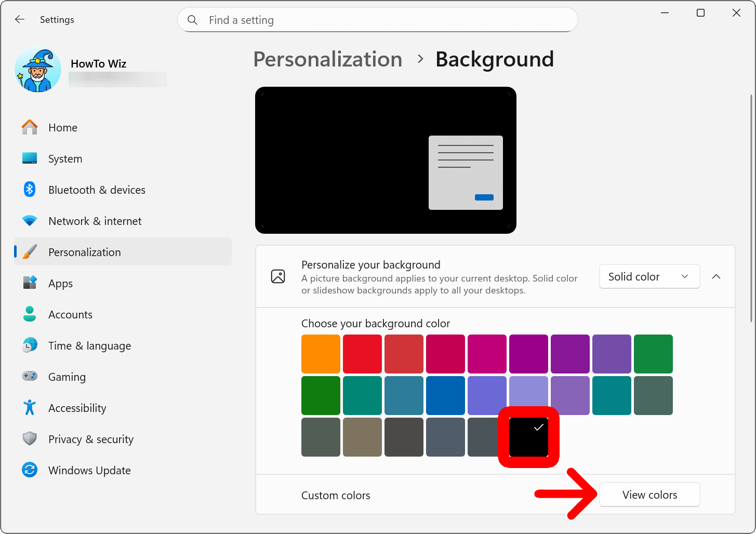Screen dimensions: 756x534
Task: Click the back arrow icon in Settings
Action: 20,20
